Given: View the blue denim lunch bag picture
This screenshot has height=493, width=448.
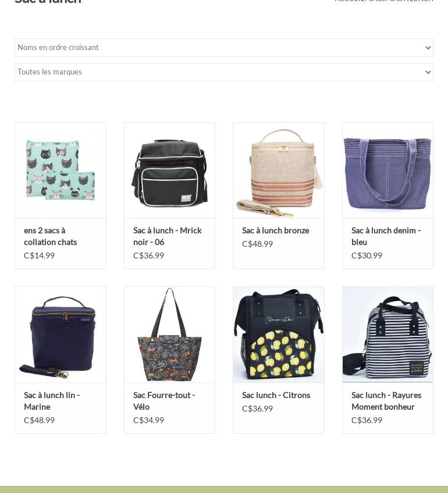Looking at the screenshot, I should [x=387, y=171].
